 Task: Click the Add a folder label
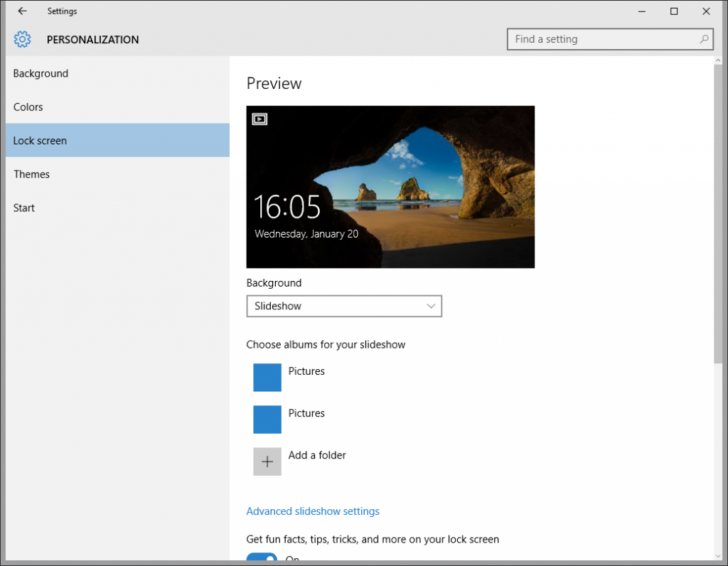[x=317, y=455]
